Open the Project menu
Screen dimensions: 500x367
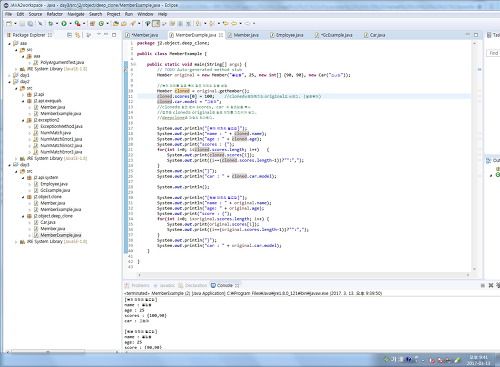tap(113, 14)
